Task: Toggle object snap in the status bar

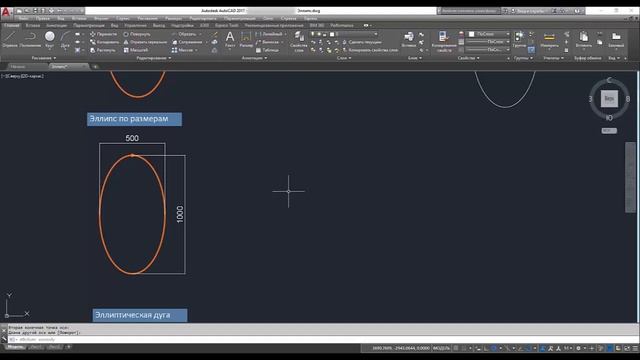Action: pyautogui.click(x=529, y=348)
